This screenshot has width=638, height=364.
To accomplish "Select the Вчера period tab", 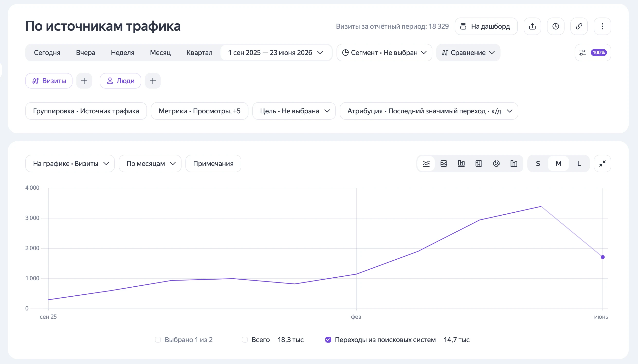I will tap(85, 53).
